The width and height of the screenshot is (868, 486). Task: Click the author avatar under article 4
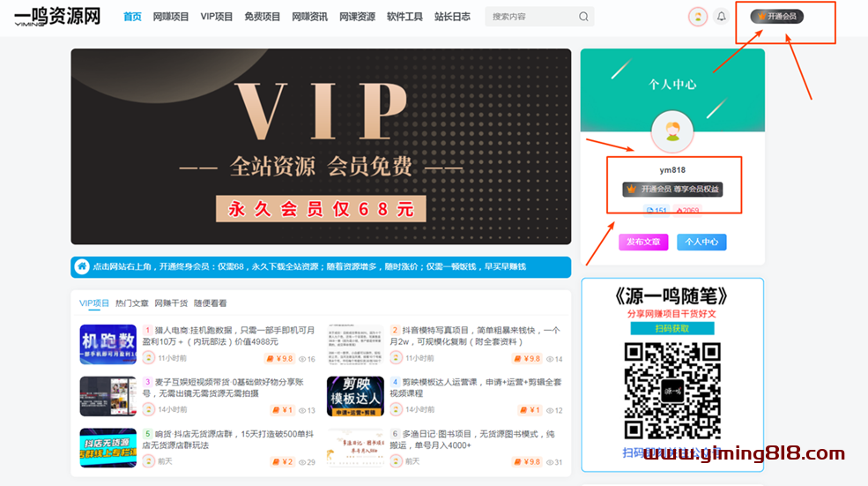(x=397, y=410)
